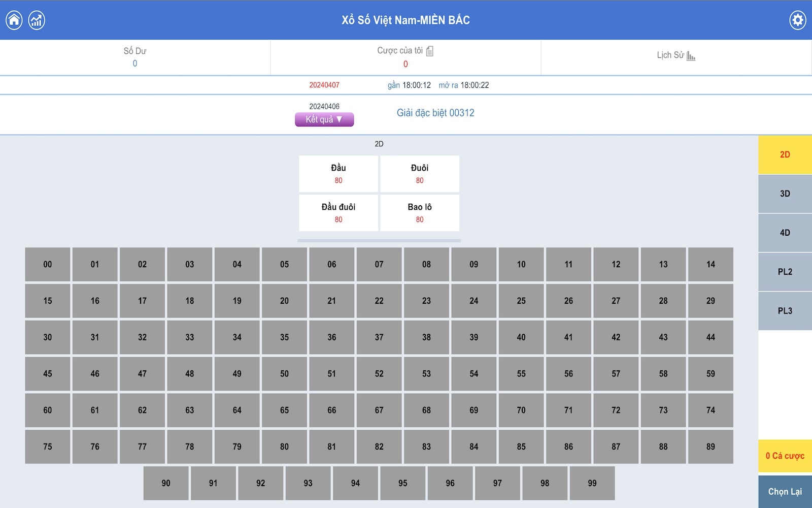Open the Lịch Sử bar chart icon
Image resolution: width=812 pixels, height=508 pixels.
tap(691, 56)
